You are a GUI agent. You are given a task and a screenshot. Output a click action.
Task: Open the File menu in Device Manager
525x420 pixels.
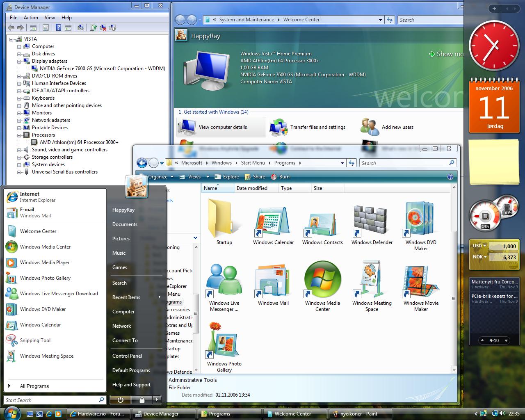tap(14, 18)
